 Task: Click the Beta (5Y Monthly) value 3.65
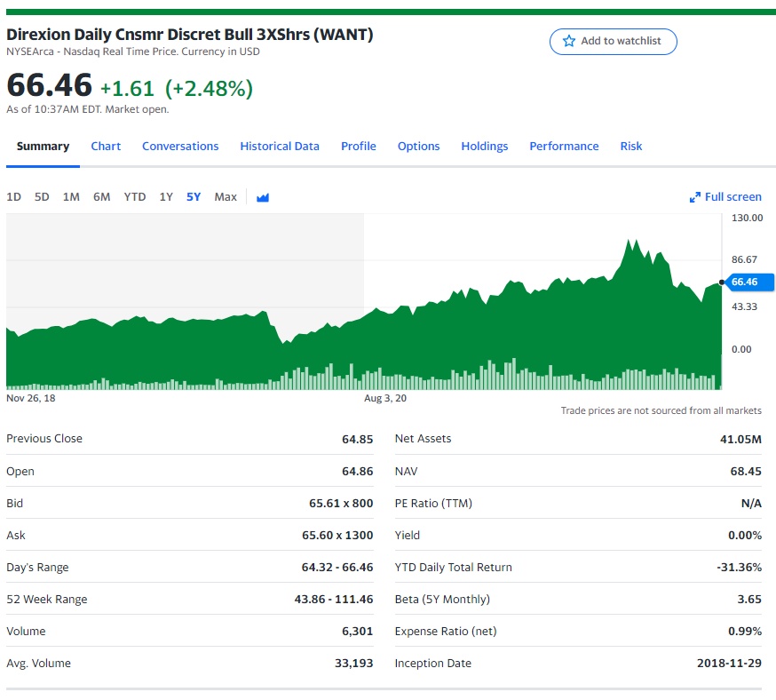[x=749, y=600]
